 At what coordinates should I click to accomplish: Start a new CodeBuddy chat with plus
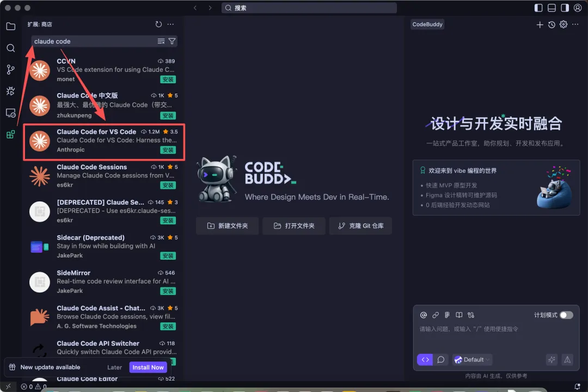540,24
